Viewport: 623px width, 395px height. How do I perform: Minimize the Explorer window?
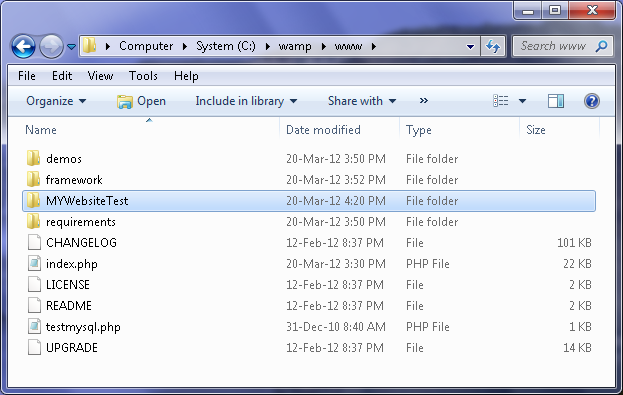coord(528,11)
